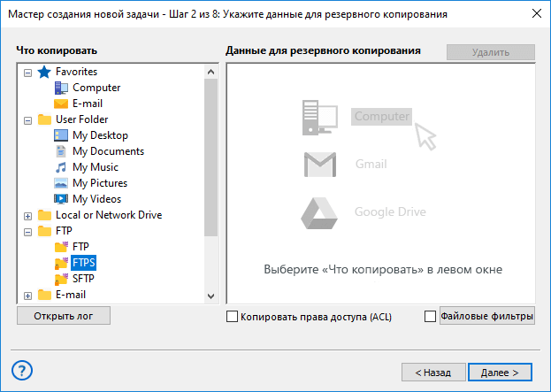Click the My Pictures icon
551x392 pixels.
(x=61, y=183)
